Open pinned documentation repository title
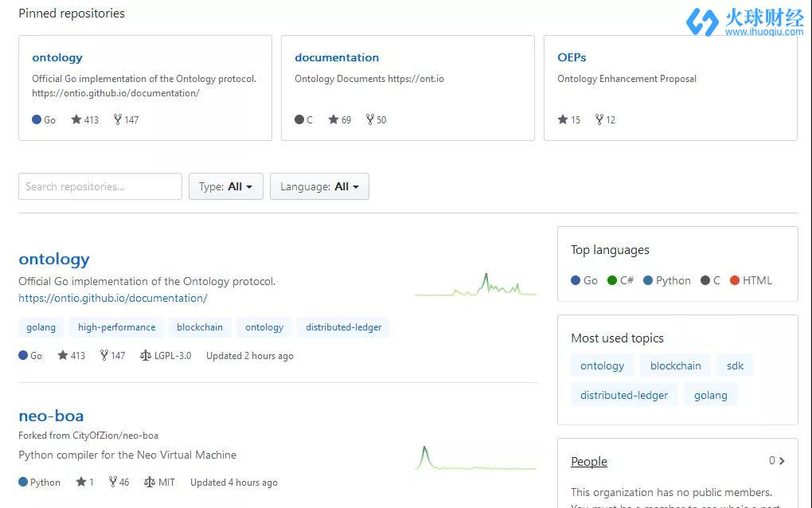The width and height of the screenshot is (812, 508). pos(337,57)
